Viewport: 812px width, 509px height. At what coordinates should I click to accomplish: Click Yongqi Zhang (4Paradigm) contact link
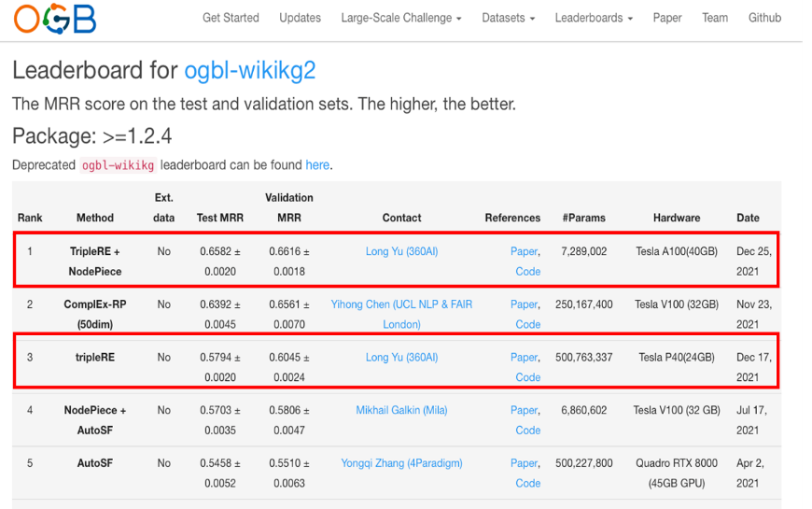click(401, 463)
